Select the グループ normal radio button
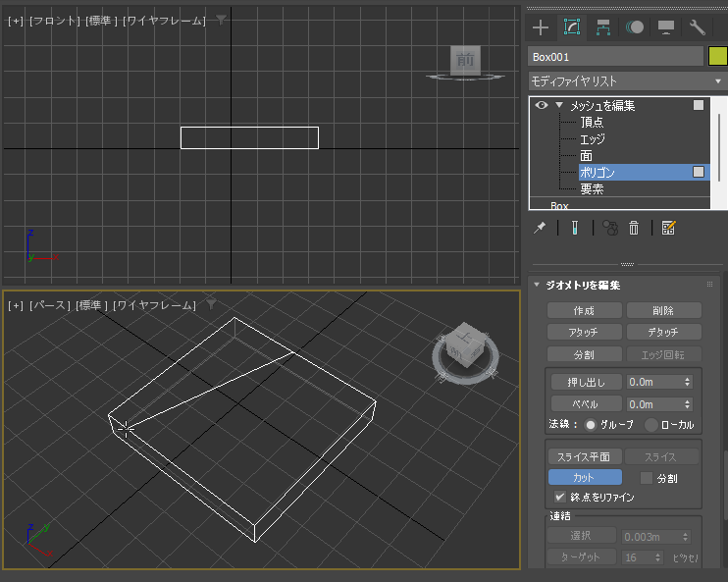Screen dimensions: 728x582 tap(590, 425)
